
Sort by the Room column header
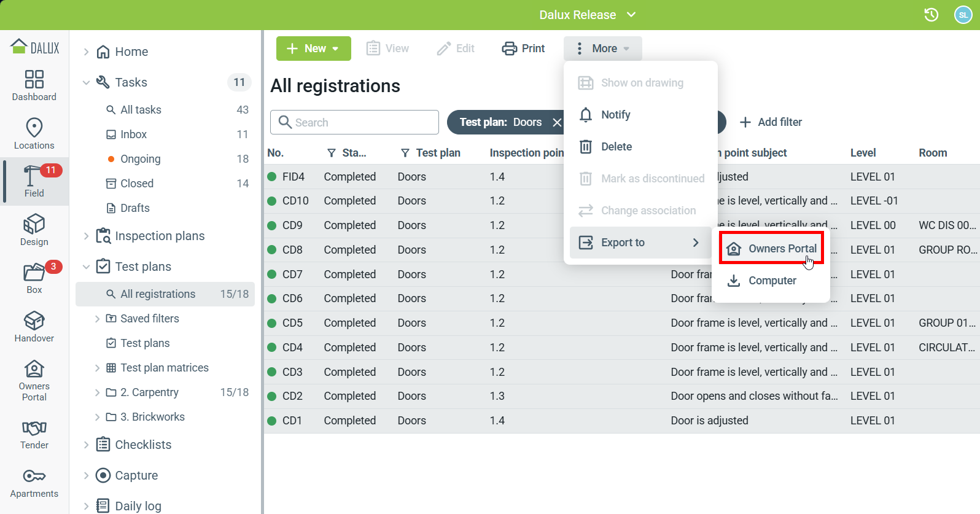click(933, 153)
